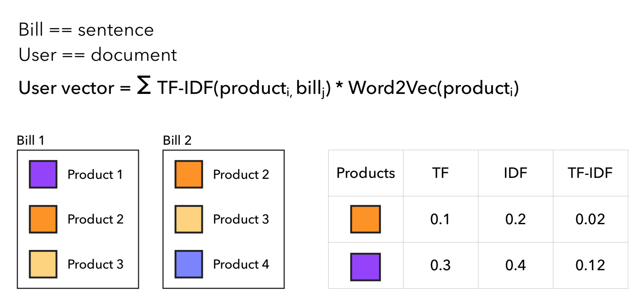
Task: Click the orange swatch in the TF-IDF table
Action: [x=365, y=219]
